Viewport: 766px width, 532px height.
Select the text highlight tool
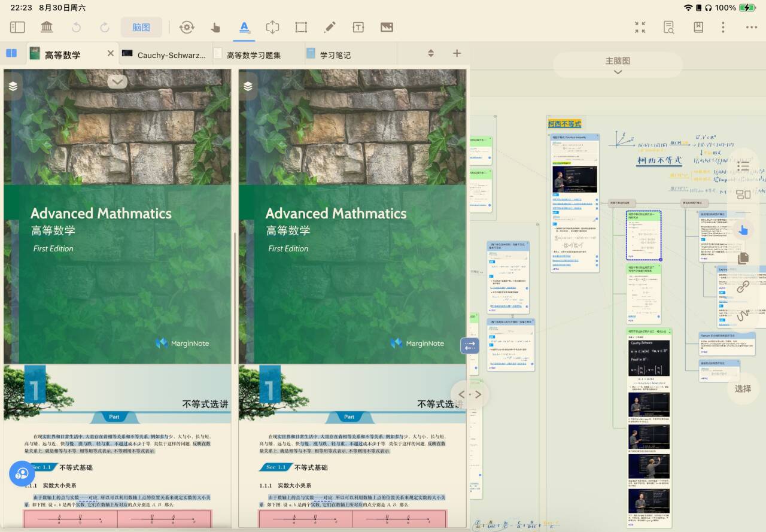(x=244, y=27)
